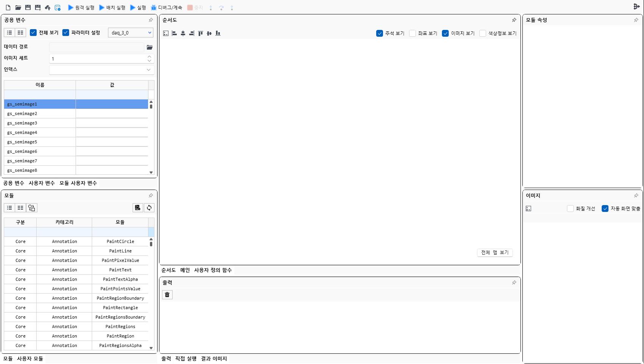Browse for 데이터 경로 using the folder icon
The height and width of the screenshot is (364, 644).
[x=150, y=47]
